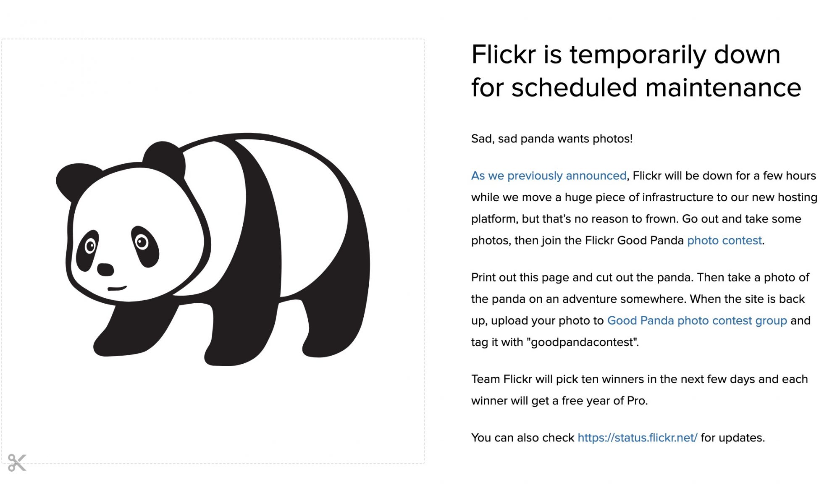Click the panda's nose
The image size is (840, 504).
coord(105,269)
